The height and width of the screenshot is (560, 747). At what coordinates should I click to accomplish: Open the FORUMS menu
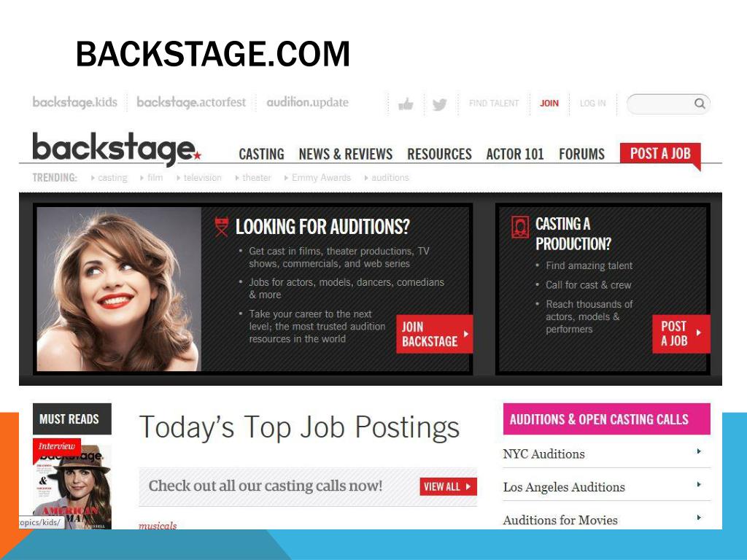point(581,155)
